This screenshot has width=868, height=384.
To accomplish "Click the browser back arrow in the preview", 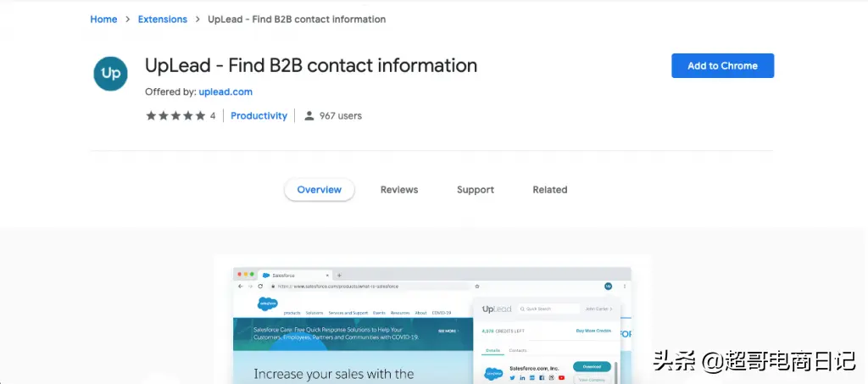I will pyautogui.click(x=240, y=286).
